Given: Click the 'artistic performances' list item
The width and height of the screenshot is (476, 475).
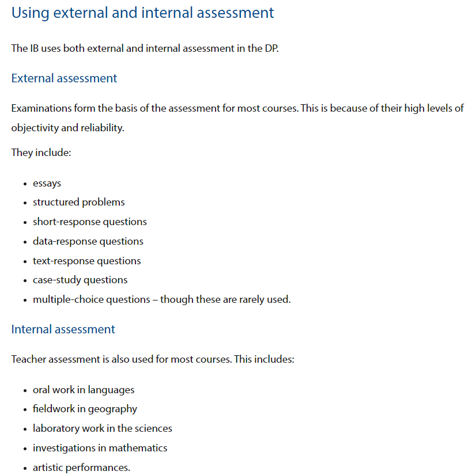Looking at the screenshot, I should 81,468.
